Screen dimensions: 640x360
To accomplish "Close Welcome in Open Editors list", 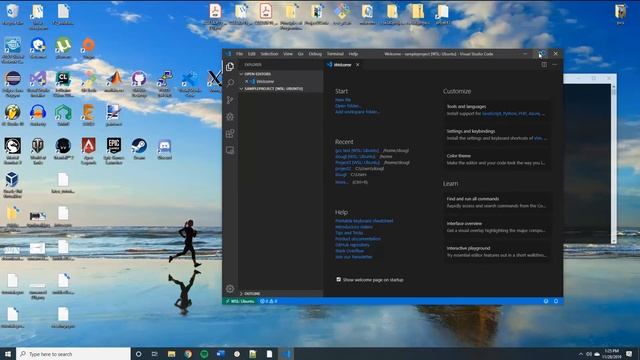I will click(246, 81).
